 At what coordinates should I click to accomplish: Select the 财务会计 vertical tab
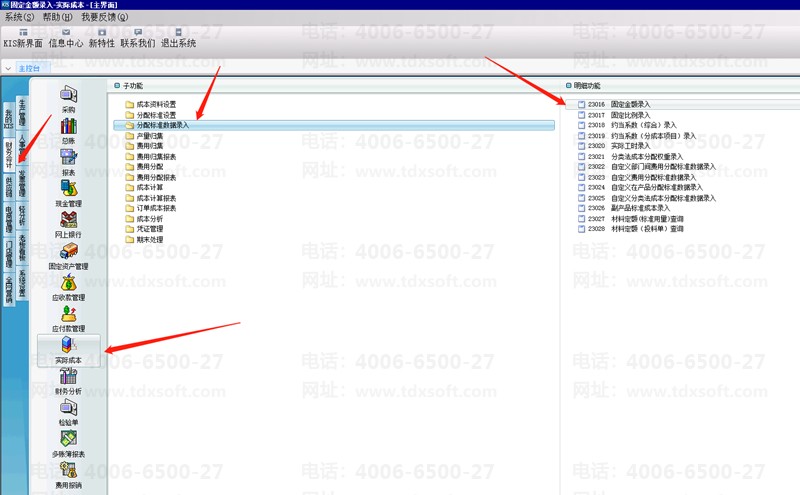pyautogui.click(x=9, y=155)
